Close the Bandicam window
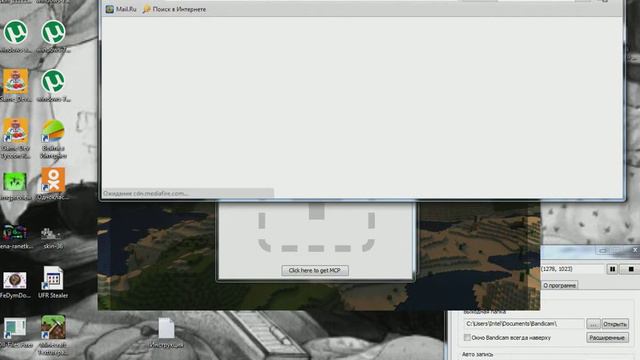 (635, 250)
